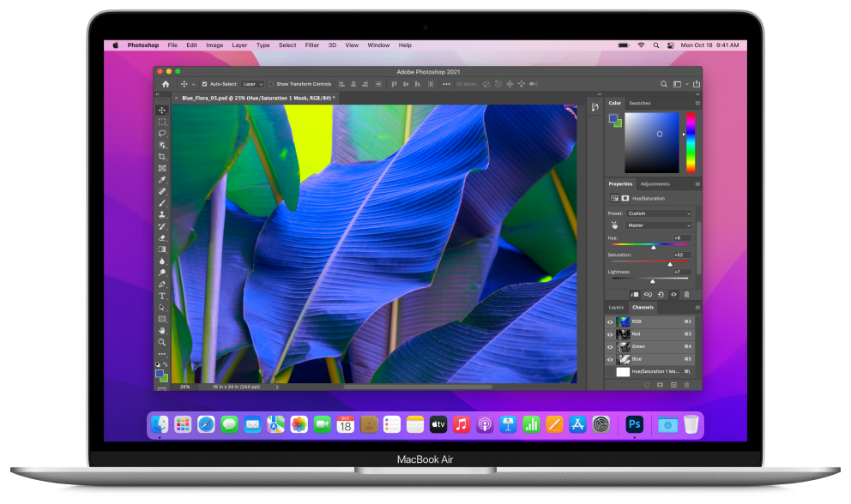The width and height of the screenshot is (851, 504).
Task: Open the Master channel range dropdown
Action: [659, 225]
